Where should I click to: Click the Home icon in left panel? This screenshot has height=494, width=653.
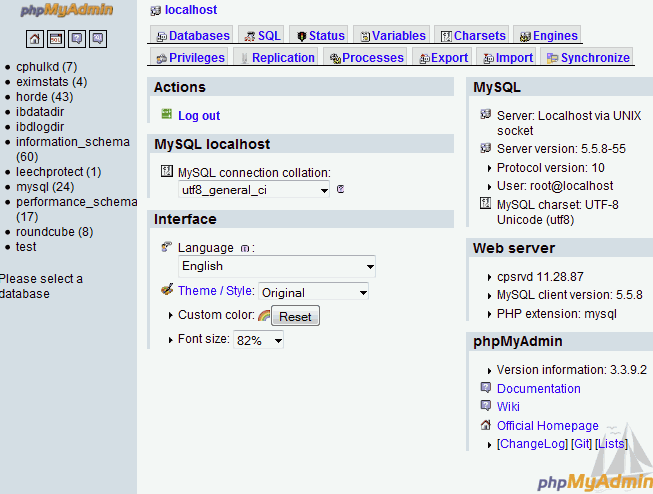point(35,39)
